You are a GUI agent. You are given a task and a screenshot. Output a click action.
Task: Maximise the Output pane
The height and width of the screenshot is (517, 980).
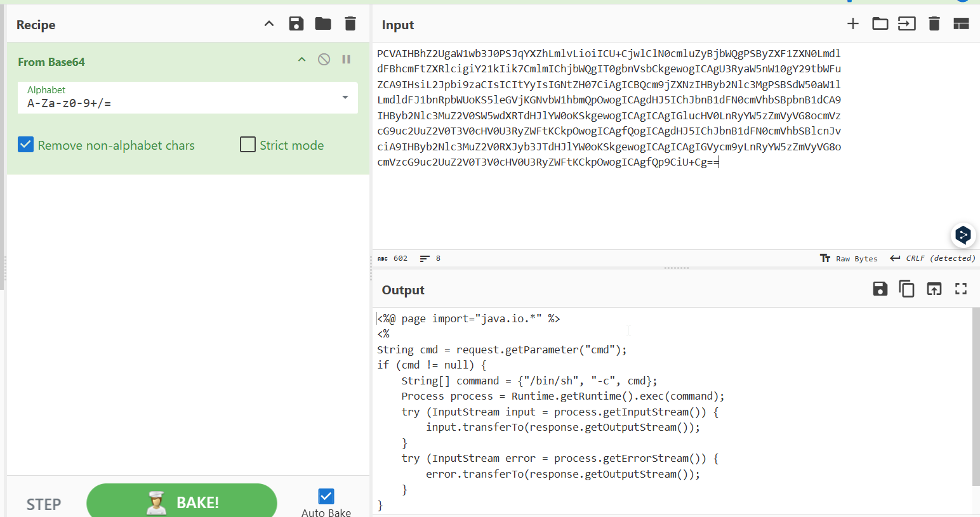pyautogui.click(x=961, y=289)
